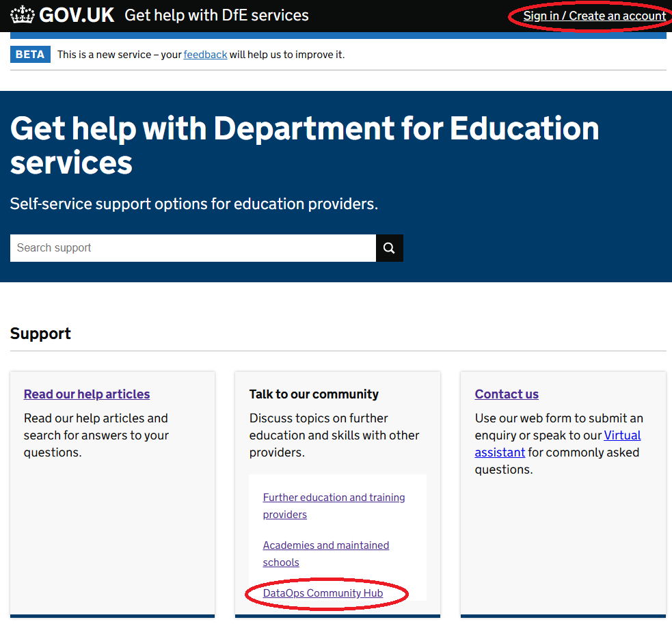
Task: Click the Self-service support options subtitle
Action: pos(194,204)
